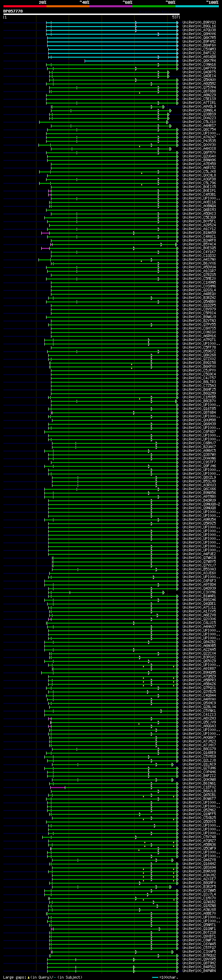Select the UniRef100_Q7RZG5 label
The image size is (222, 980).
199,275
